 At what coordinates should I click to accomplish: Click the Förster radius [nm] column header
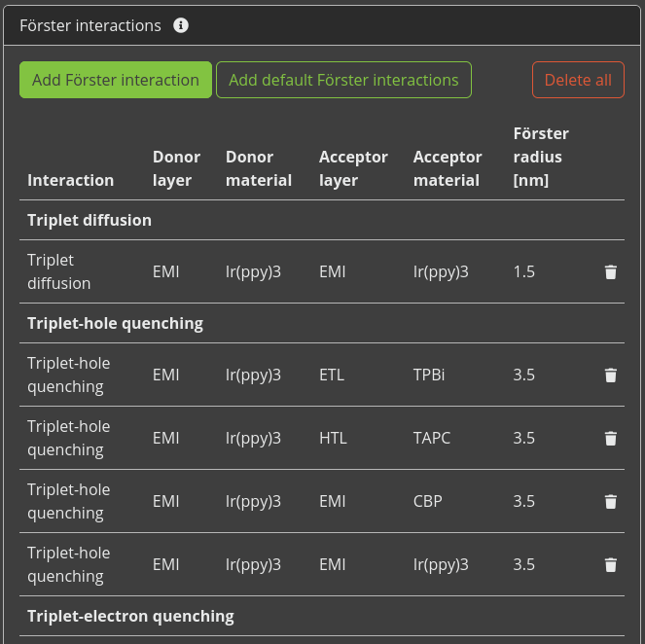(x=541, y=157)
